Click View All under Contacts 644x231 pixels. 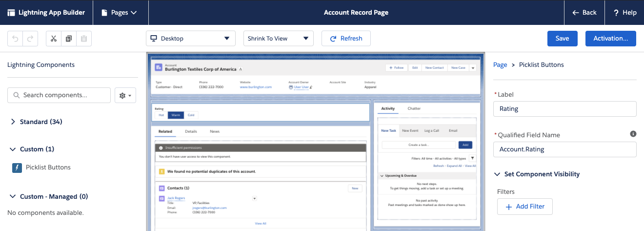pos(261,223)
